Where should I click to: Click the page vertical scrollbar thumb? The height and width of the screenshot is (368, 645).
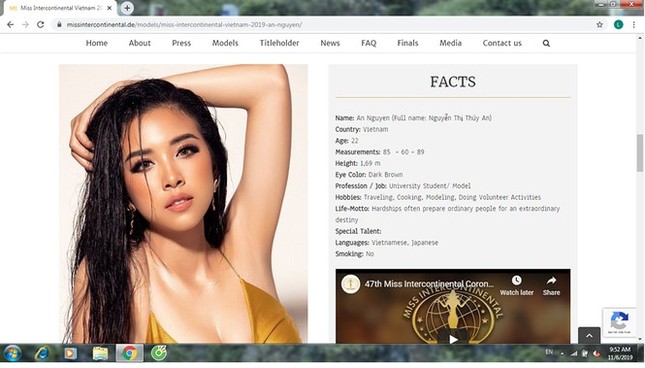(x=640, y=153)
